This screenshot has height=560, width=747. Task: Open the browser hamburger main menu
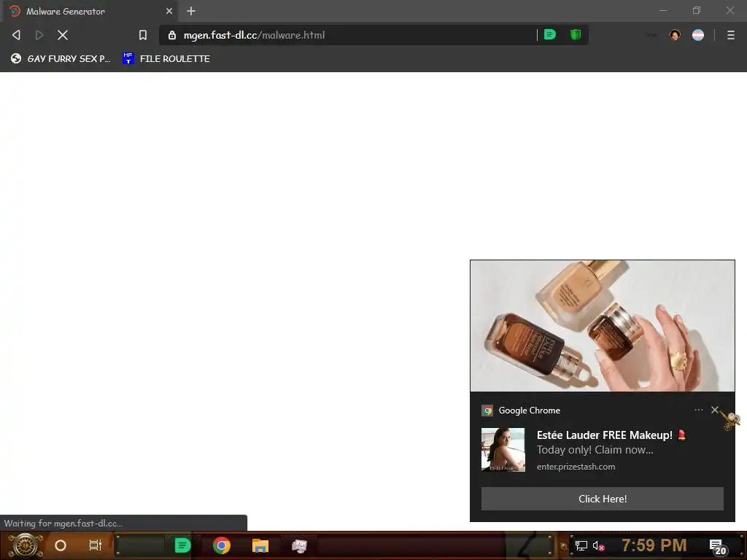730,35
